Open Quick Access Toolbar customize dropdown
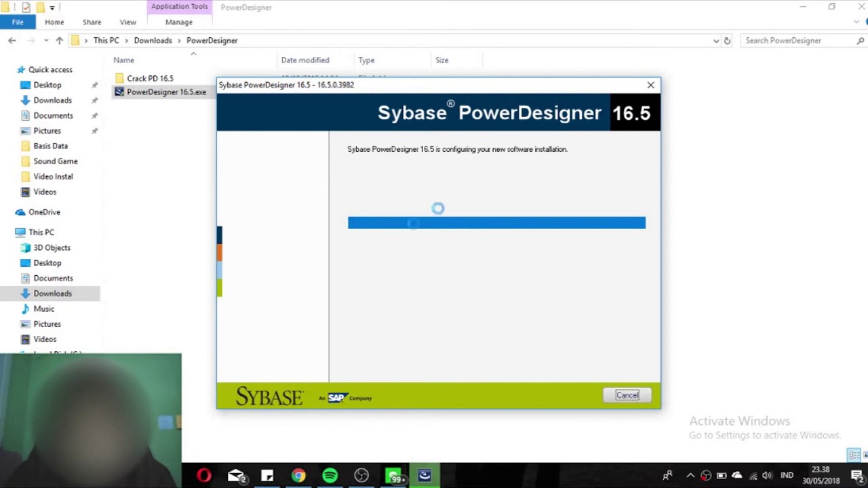The width and height of the screenshot is (868, 488). [x=52, y=7]
